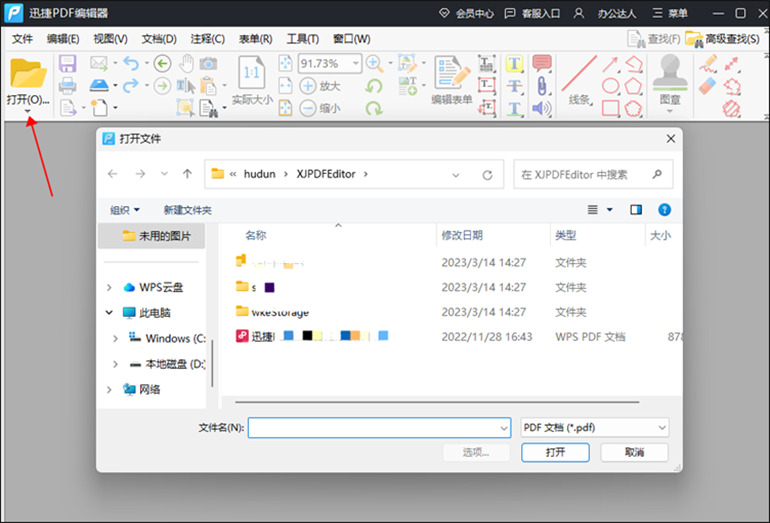Select the Pencil drawing tool

click(x=708, y=64)
